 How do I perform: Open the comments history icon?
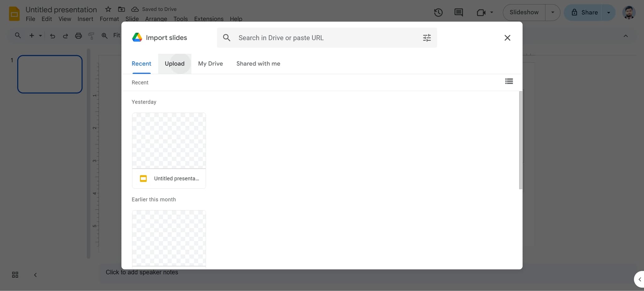click(x=458, y=13)
